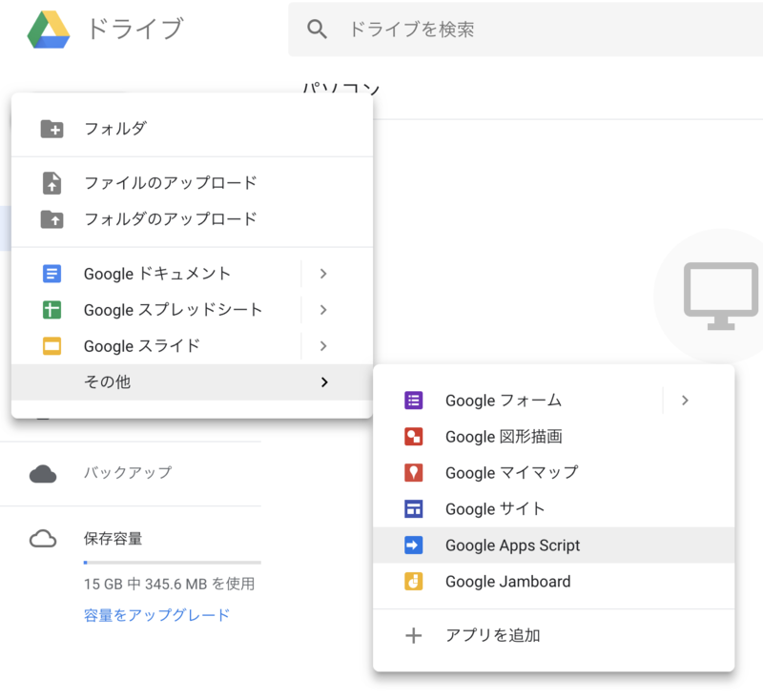Click the Google Docs icon
This screenshot has height=700, width=763.
[52, 274]
